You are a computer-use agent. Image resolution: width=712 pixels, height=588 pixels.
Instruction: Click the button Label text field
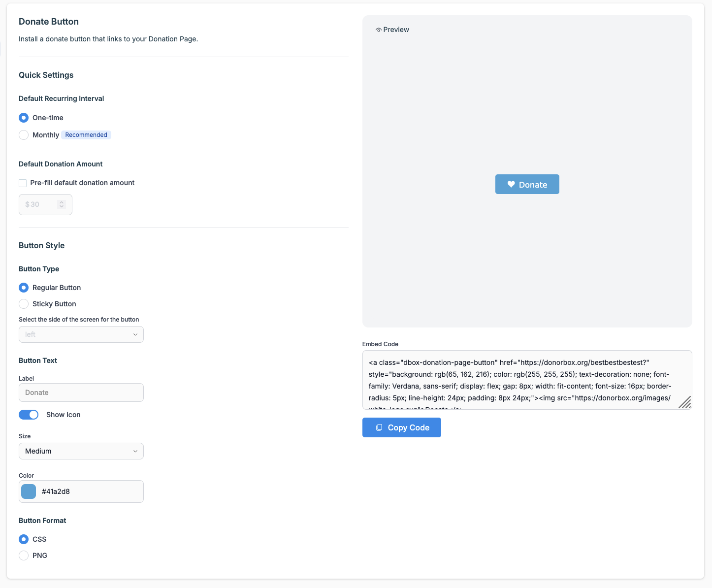(x=81, y=392)
